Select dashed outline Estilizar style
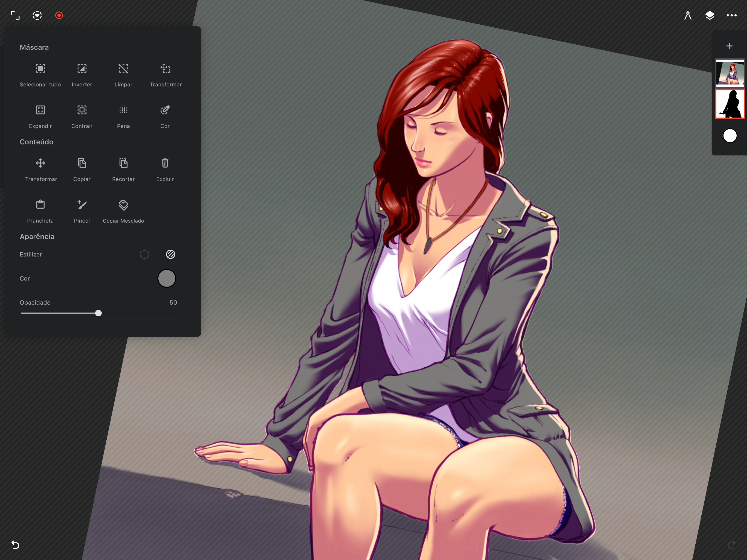 (x=144, y=254)
